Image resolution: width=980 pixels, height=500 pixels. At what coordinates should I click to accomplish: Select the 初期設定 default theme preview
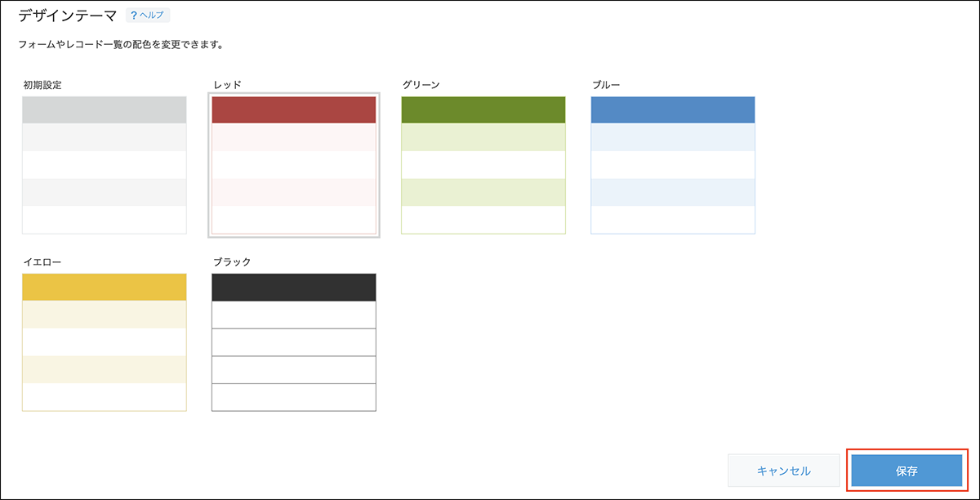pos(105,165)
